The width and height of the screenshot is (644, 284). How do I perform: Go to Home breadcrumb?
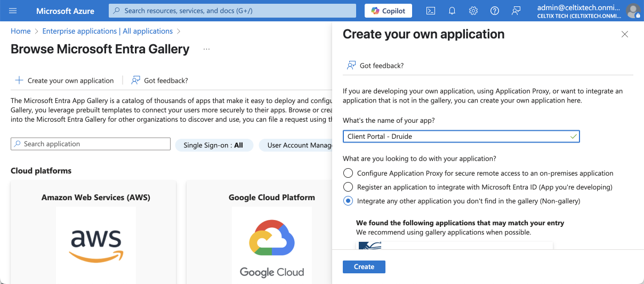(x=20, y=31)
